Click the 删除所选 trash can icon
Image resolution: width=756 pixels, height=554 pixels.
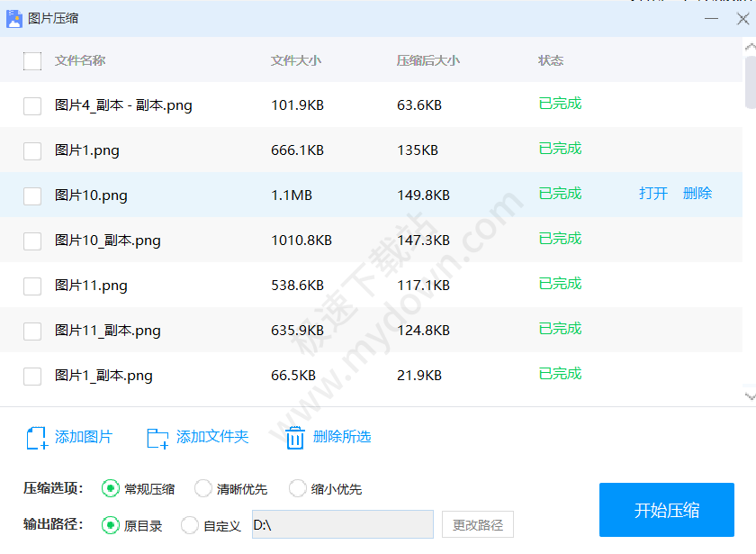pos(295,438)
